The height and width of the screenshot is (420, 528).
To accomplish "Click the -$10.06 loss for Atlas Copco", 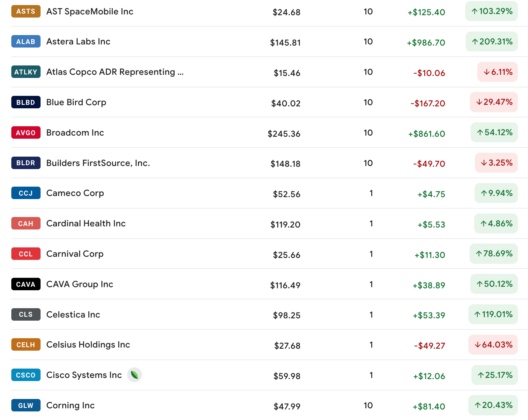I will point(429,73).
